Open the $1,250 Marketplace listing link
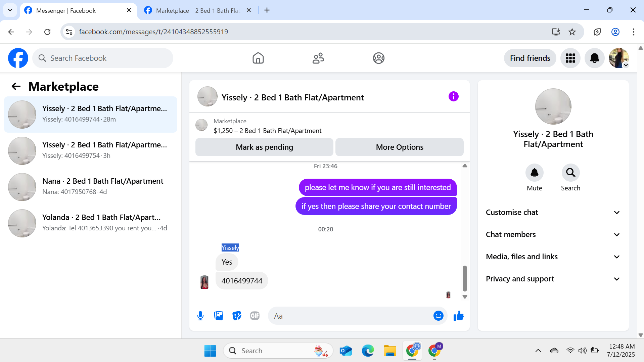This screenshot has height=362, width=644. [267, 131]
